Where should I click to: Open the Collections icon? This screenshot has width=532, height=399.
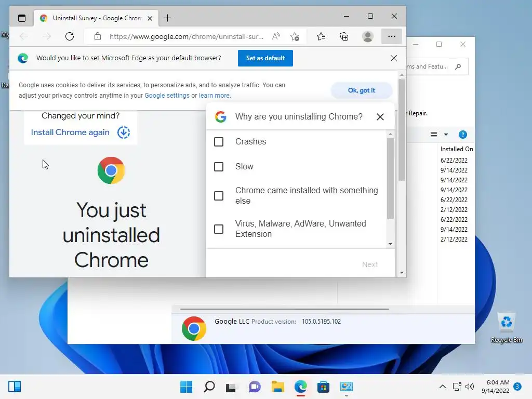[x=344, y=36]
